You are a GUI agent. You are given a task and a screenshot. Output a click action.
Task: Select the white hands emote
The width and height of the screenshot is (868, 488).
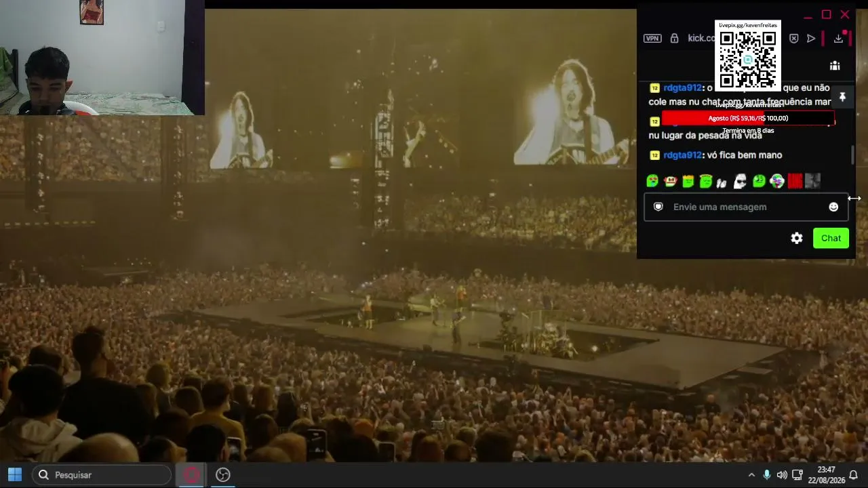tap(722, 182)
